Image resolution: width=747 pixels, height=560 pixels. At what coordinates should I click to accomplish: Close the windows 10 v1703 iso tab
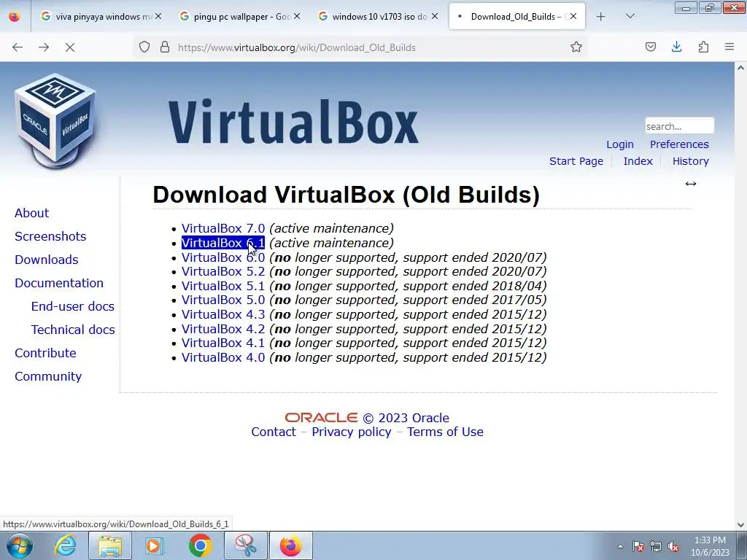pyautogui.click(x=435, y=17)
